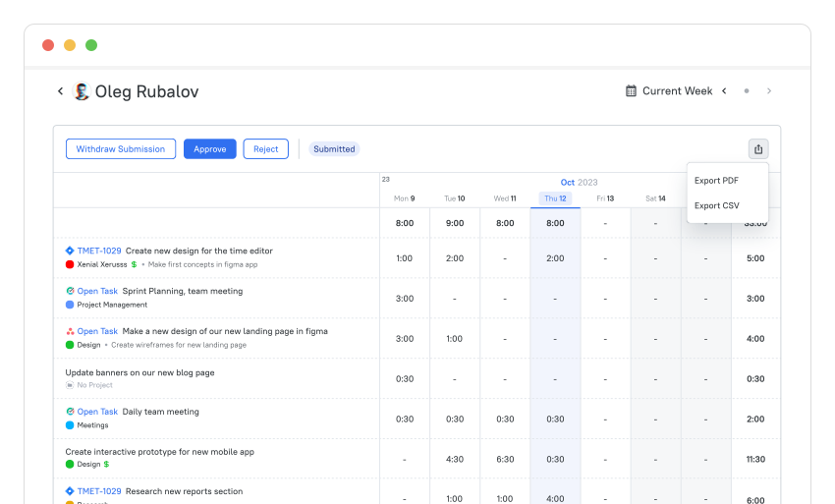Click the billable dollar icon next to Xenial Xerusss
The height and width of the screenshot is (504, 835).
(134, 264)
